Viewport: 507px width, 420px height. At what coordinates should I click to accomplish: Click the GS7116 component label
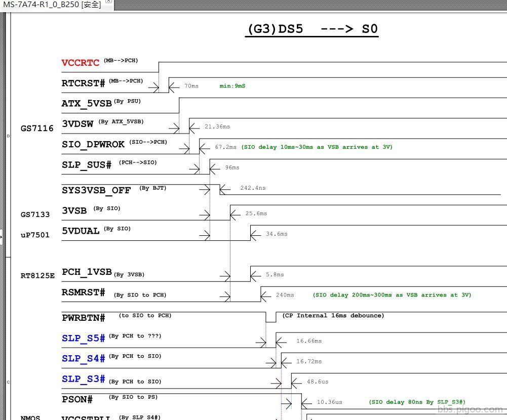pos(36,129)
